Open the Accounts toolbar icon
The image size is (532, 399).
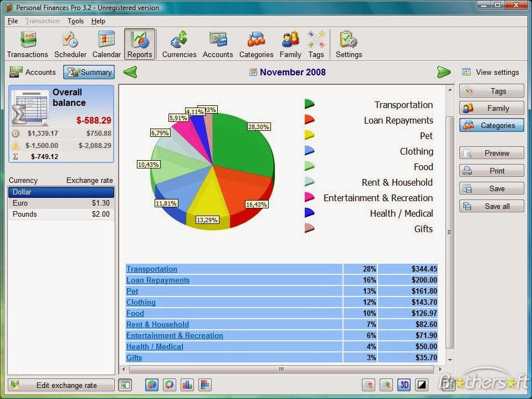click(x=218, y=44)
